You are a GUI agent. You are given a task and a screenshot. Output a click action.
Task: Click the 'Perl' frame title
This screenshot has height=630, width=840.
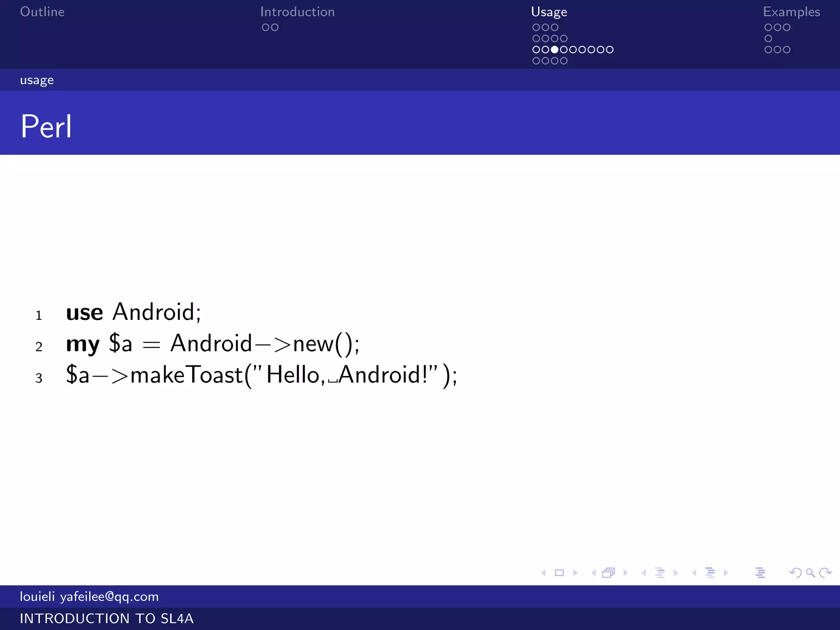[x=46, y=126]
